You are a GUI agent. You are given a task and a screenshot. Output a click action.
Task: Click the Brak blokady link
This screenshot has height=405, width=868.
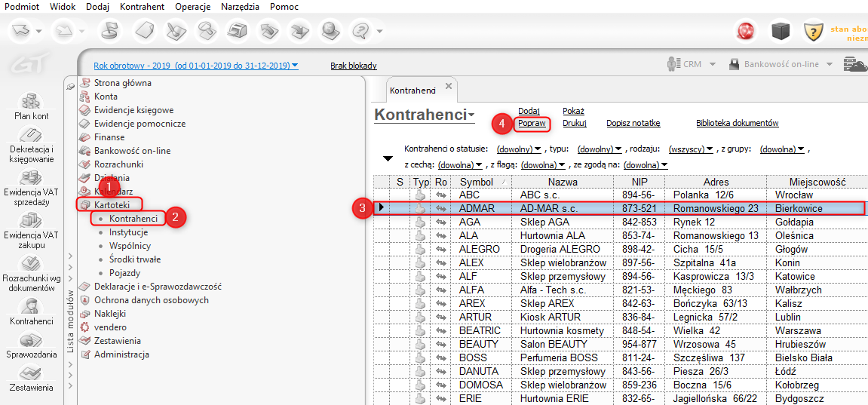tap(354, 66)
